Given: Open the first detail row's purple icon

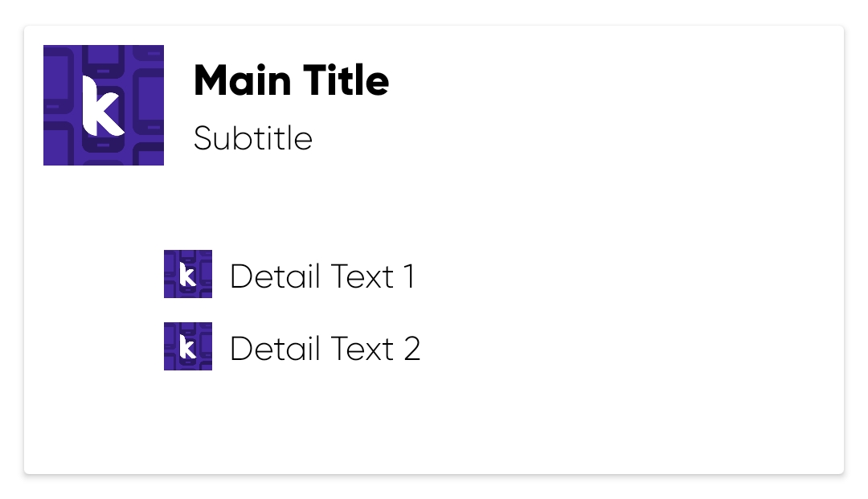Looking at the screenshot, I should [x=188, y=274].
